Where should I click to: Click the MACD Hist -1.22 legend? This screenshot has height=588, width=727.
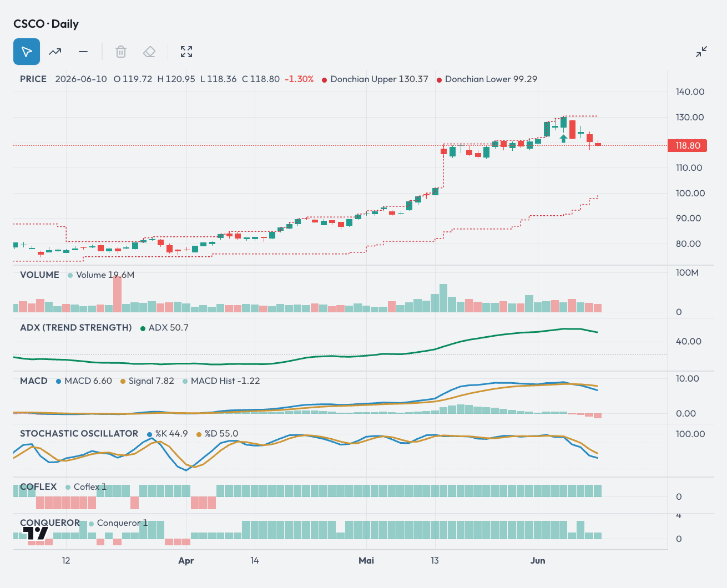click(225, 381)
